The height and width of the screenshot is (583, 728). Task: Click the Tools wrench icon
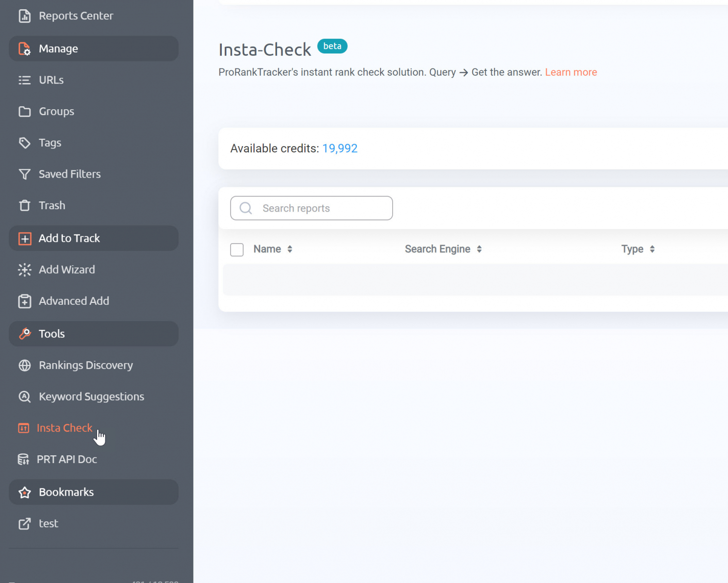coord(24,334)
